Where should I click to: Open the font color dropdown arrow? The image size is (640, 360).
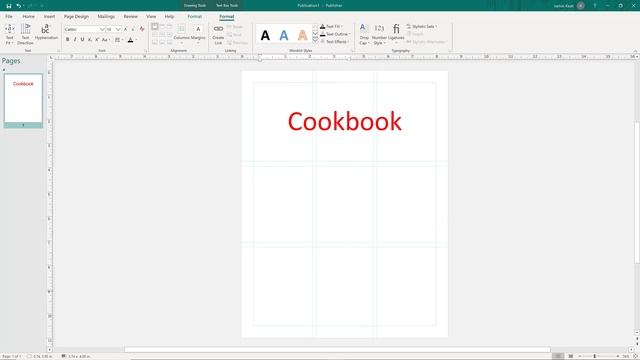[x=136, y=40]
